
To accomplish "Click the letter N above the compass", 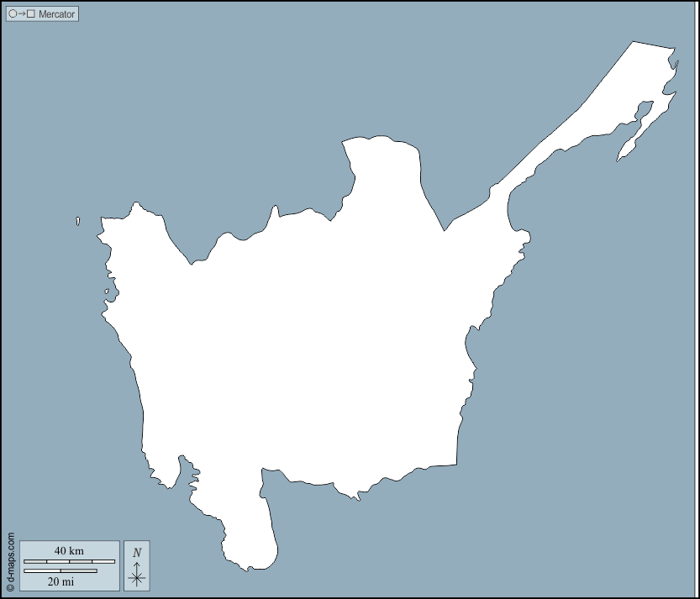I will pyautogui.click(x=136, y=552).
